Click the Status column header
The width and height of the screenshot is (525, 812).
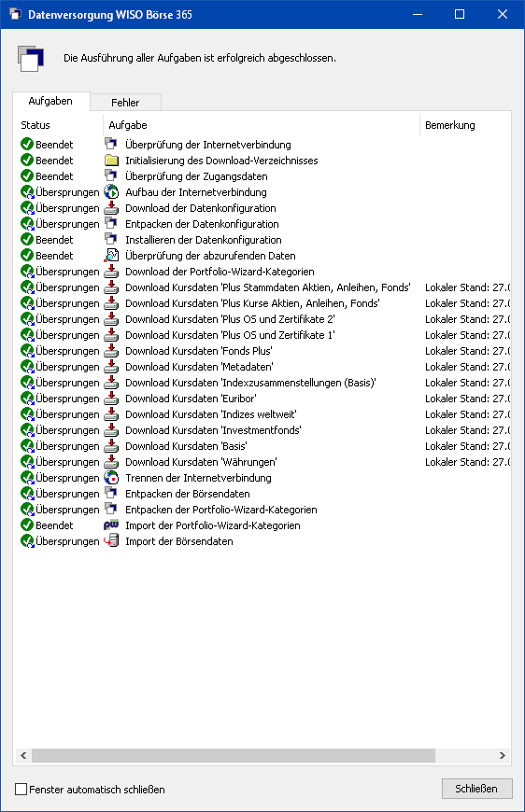click(x=58, y=125)
